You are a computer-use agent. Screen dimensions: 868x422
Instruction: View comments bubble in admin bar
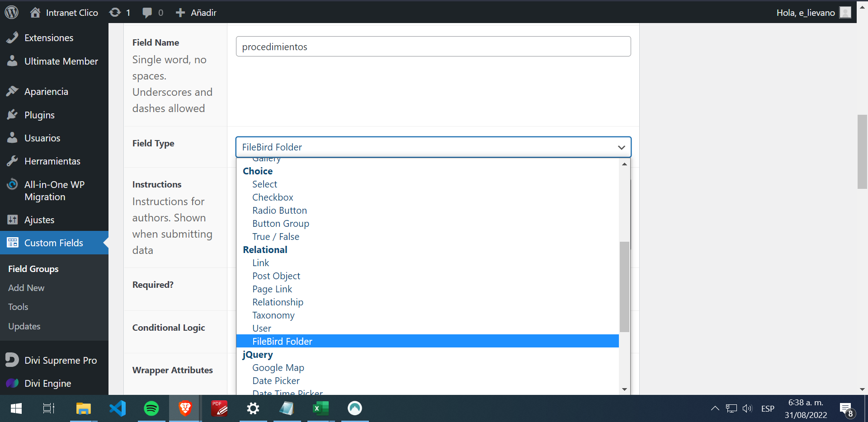click(x=147, y=13)
